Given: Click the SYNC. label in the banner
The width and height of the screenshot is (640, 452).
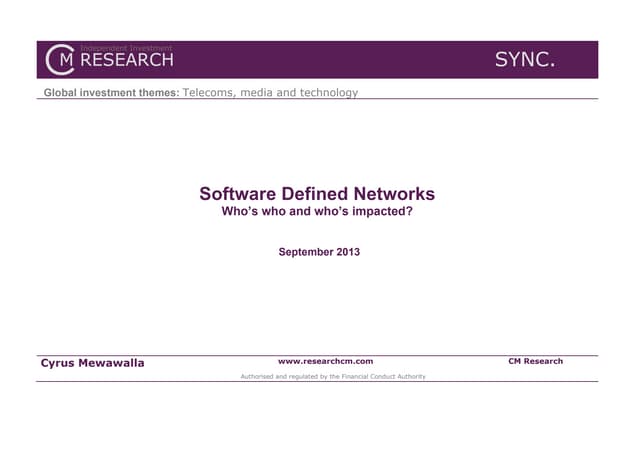Looking at the screenshot, I should pos(525,60).
